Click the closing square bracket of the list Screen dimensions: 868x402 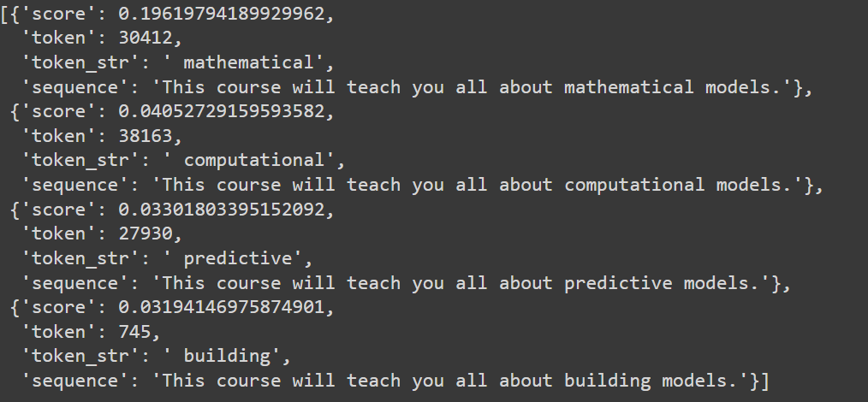[x=764, y=380]
